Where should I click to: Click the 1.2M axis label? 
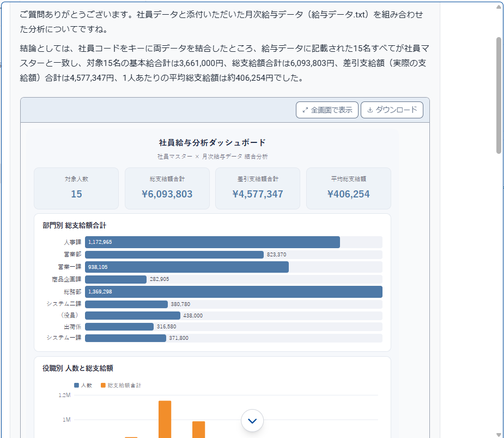pos(65,395)
